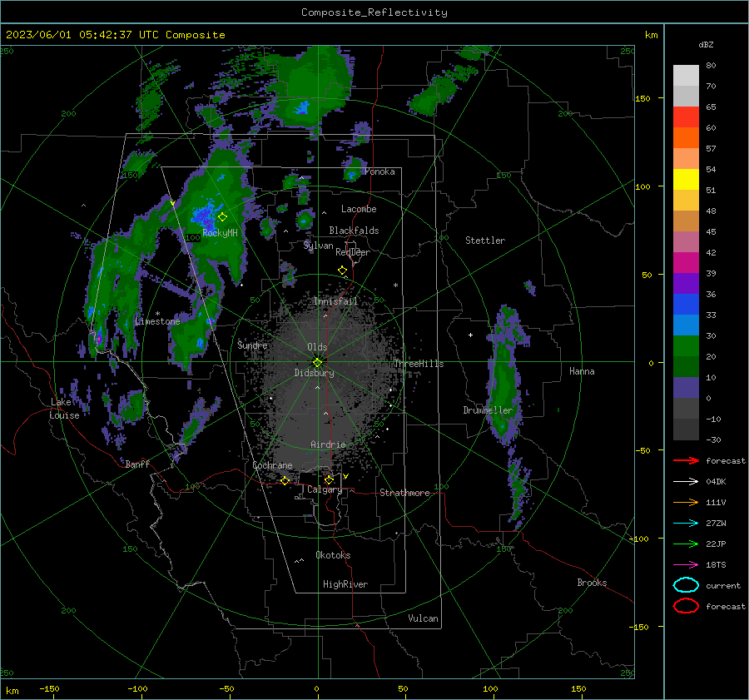Viewport: 749px width, 700px height.
Task: Click the Okotoks town label
Action: [333, 555]
